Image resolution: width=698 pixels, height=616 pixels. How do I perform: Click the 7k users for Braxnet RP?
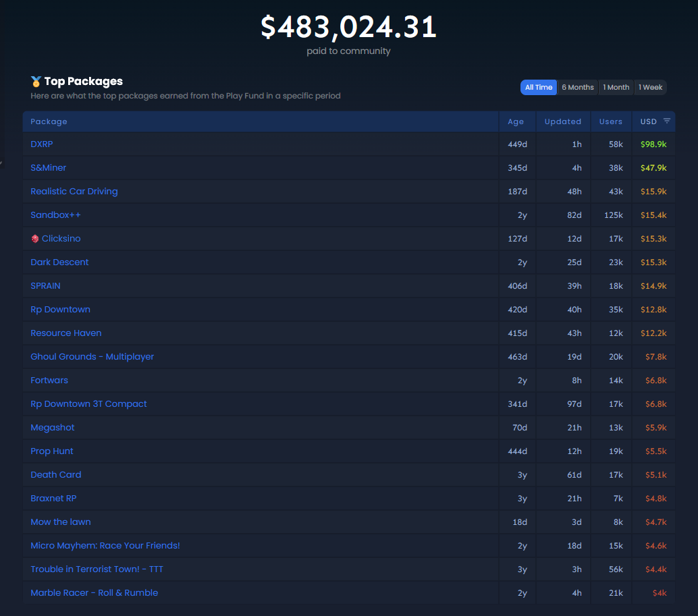[618, 498]
